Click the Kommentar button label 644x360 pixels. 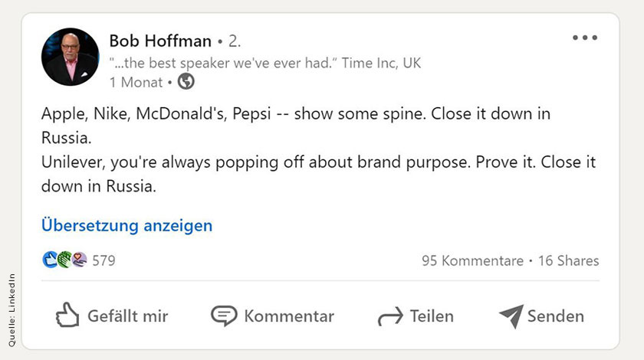[x=289, y=316]
